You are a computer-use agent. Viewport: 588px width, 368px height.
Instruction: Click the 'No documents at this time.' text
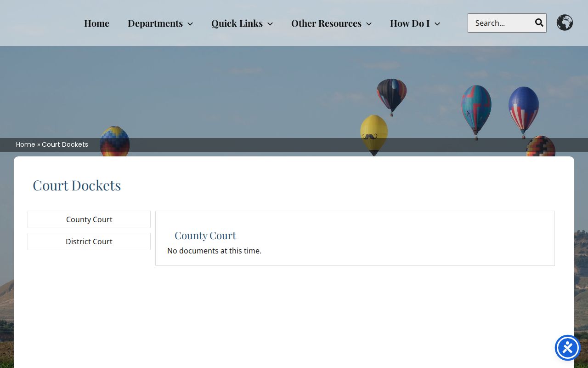tap(214, 251)
